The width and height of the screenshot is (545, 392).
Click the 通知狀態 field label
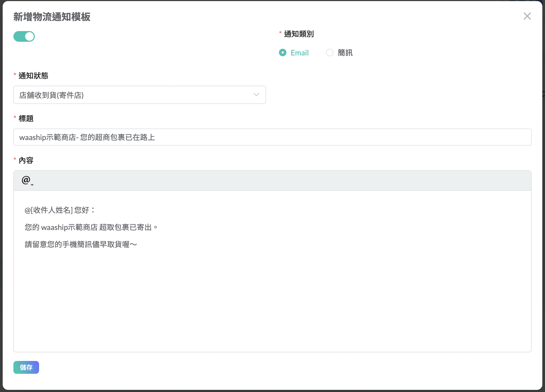[x=33, y=76]
